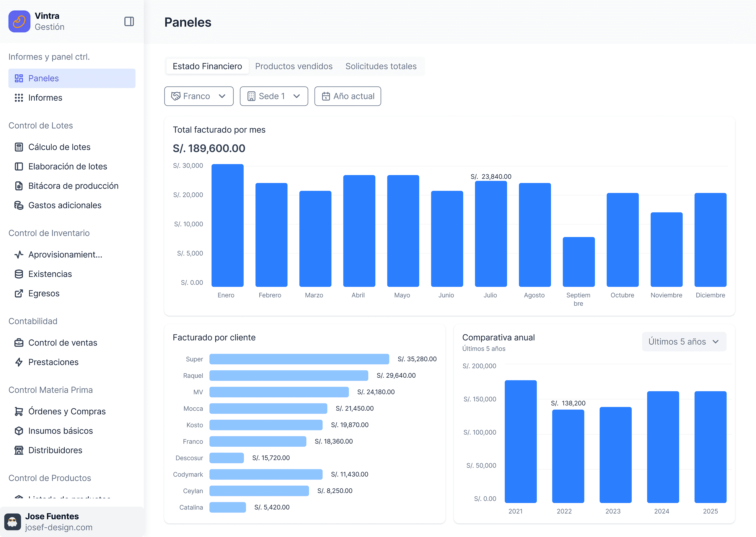Image resolution: width=756 pixels, height=537 pixels.
Task: Click the Órdenes y Compras cart icon
Action: pyautogui.click(x=19, y=411)
